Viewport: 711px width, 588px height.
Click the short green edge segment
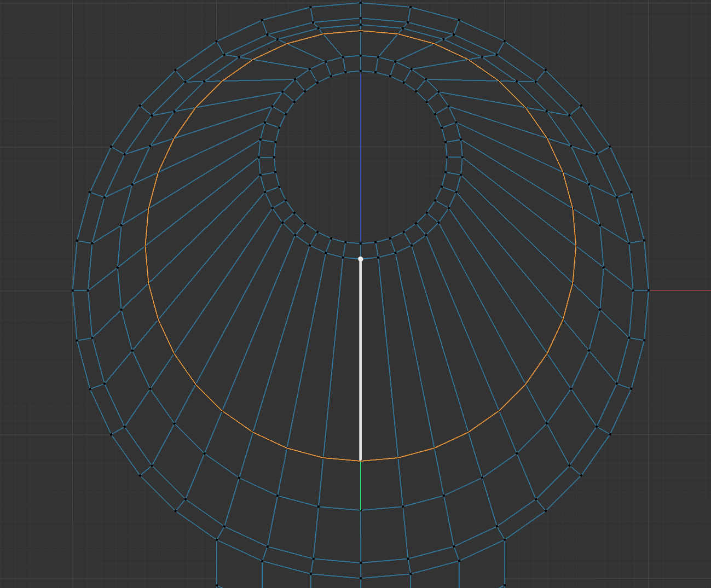(x=360, y=486)
